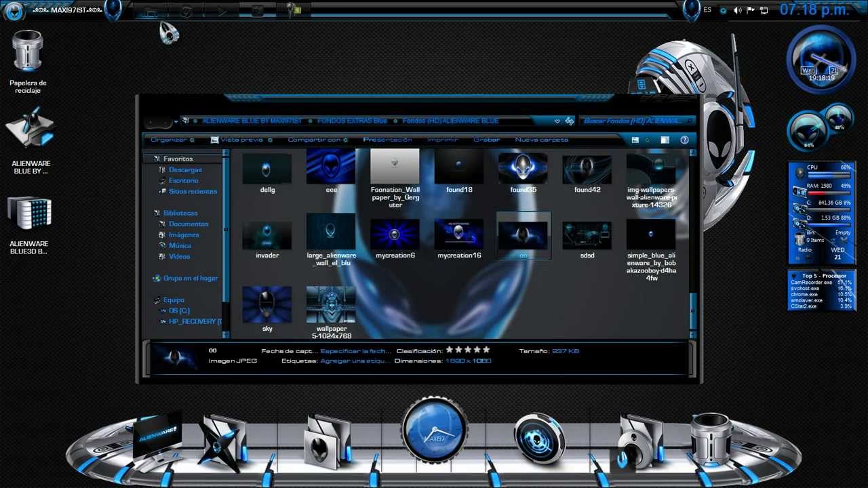Select the OS (C:) drive
Screen dimensions: 868x488
coord(179,310)
